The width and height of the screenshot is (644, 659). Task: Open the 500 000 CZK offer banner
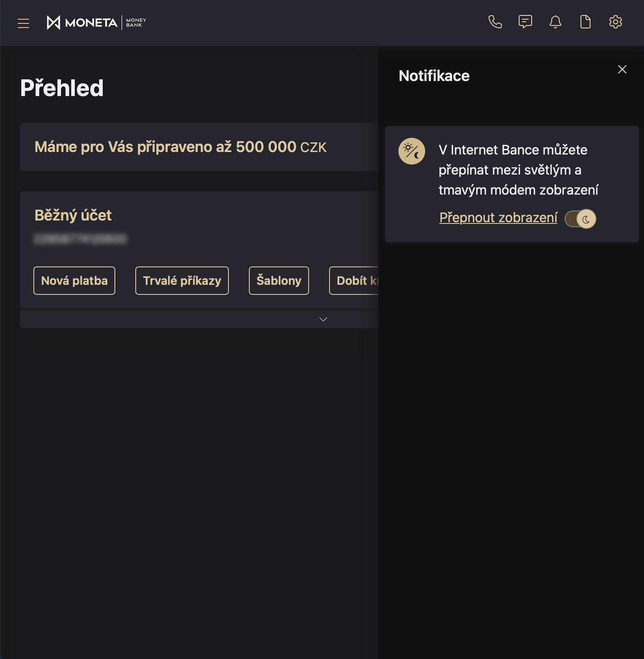point(180,147)
